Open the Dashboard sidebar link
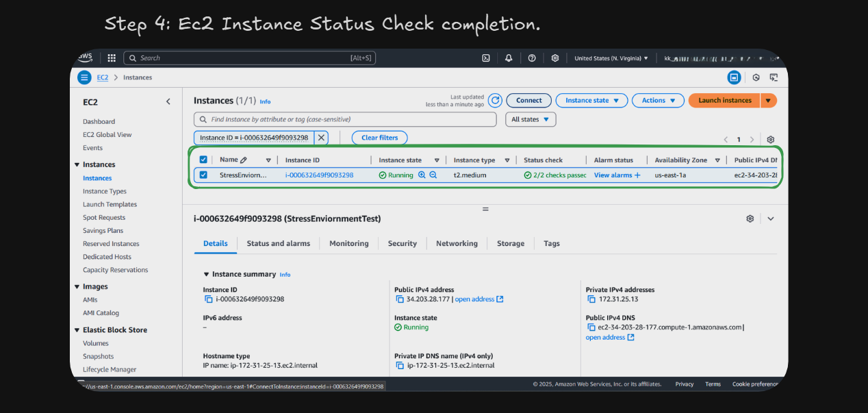Image resolution: width=868 pixels, height=413 pixels. tap(99, 121)
